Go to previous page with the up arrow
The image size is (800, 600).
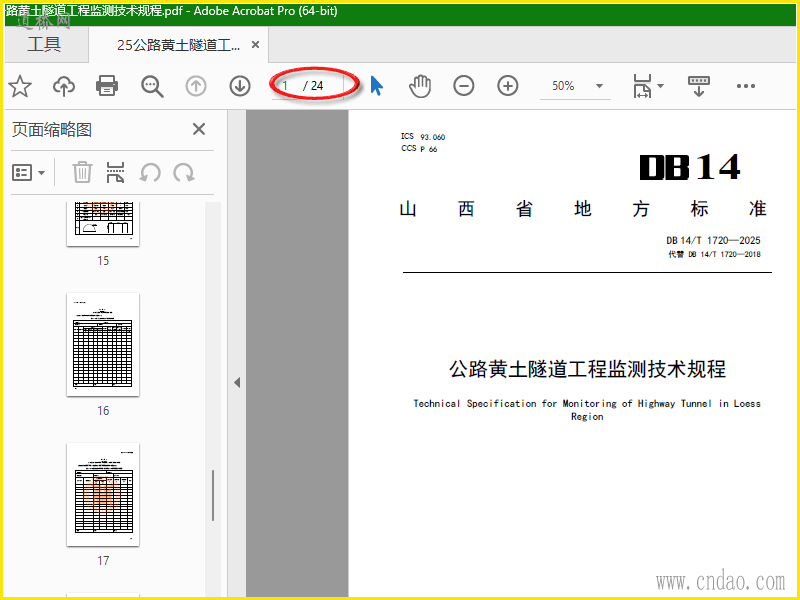(196, 86)
